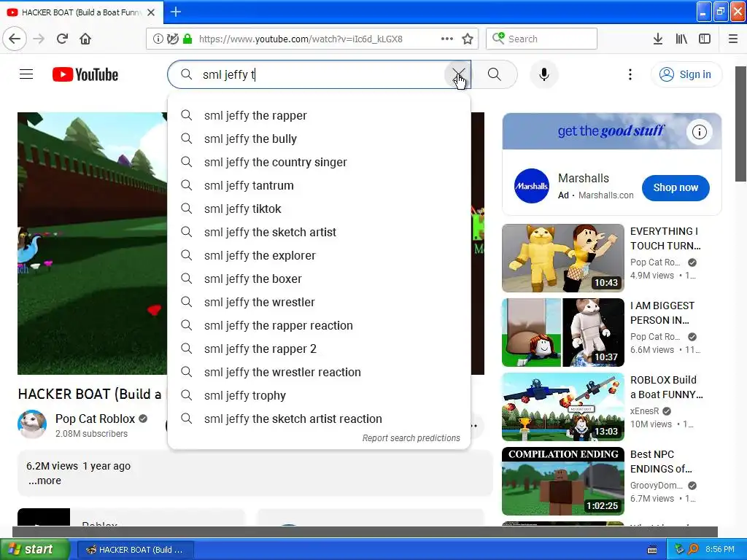
Task: Open EVERYTHING I TOUCH TURN video thumbnail
Action: pyautogui.click(x=563, y=258)
